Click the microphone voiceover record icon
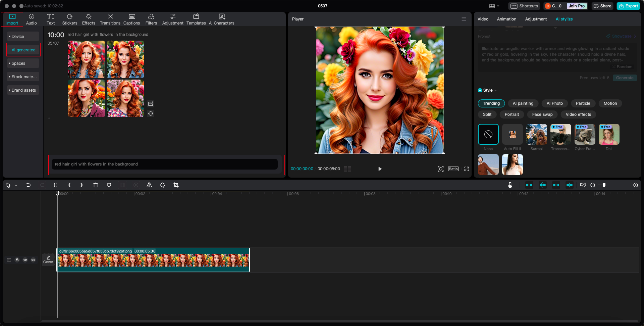Screen dimensions: 644x326 tap(510, 185)
